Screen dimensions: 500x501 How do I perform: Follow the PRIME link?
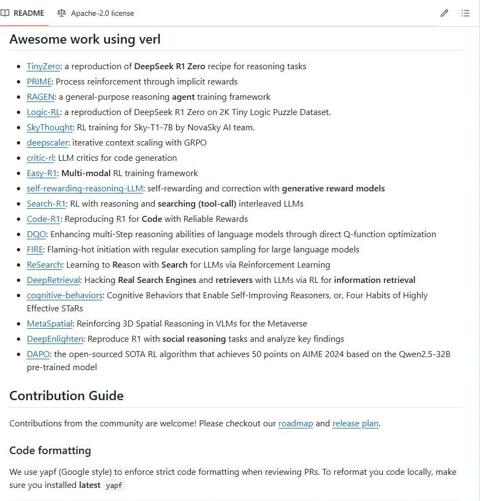click(x=39, y=82)
